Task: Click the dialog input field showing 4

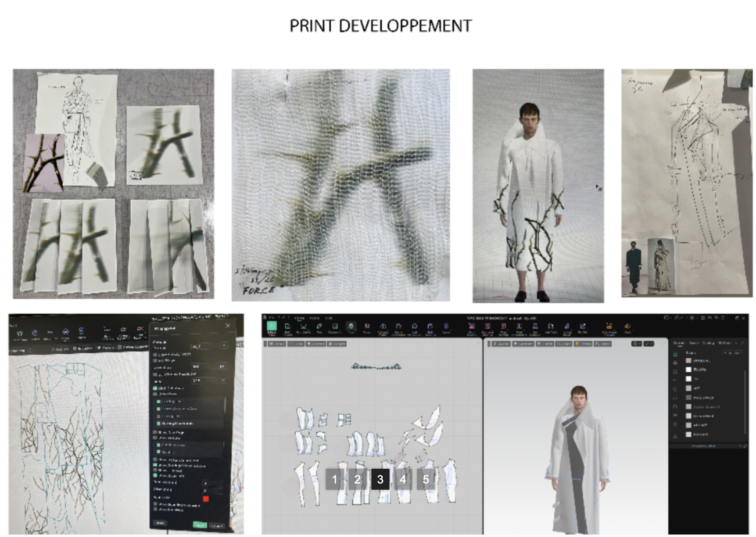Action: pos(213,483)
